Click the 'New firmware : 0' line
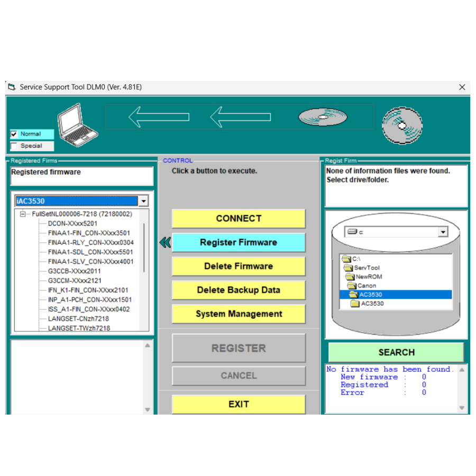This screenshot has height=476, width=476. click(383, 377)
